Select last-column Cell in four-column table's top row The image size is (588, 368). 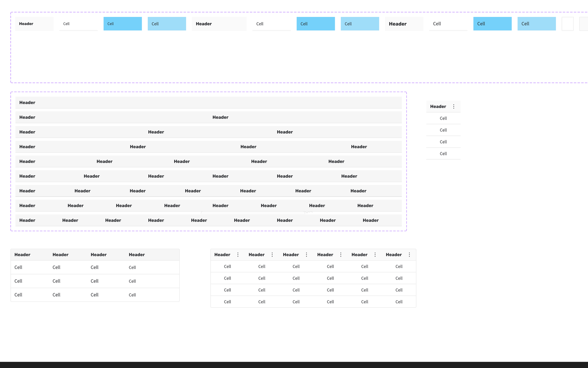[x=132, y=268]
